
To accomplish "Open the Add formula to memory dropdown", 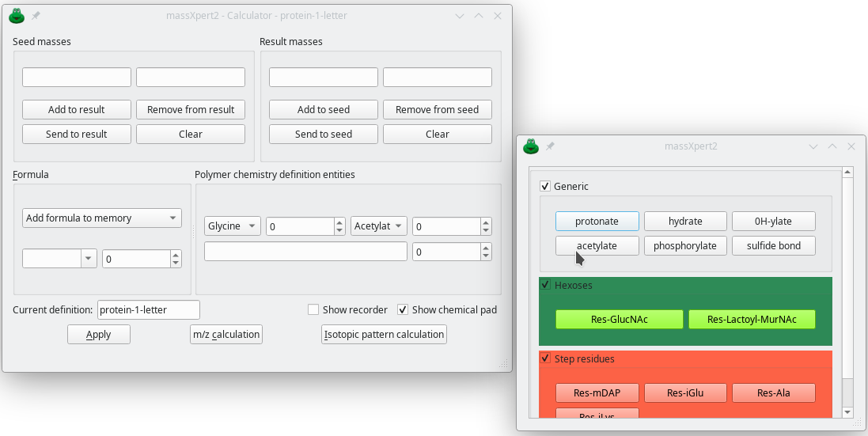I will (x=102, y=218).
